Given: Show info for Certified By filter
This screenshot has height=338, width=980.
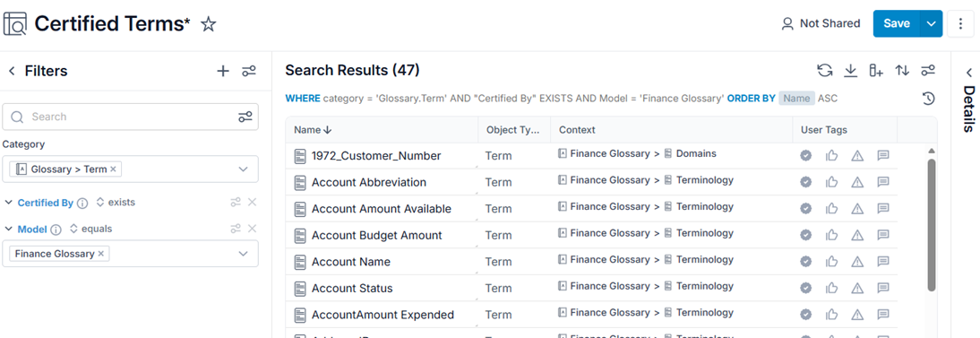Looking at the screenshot, I should pos(82,203).
